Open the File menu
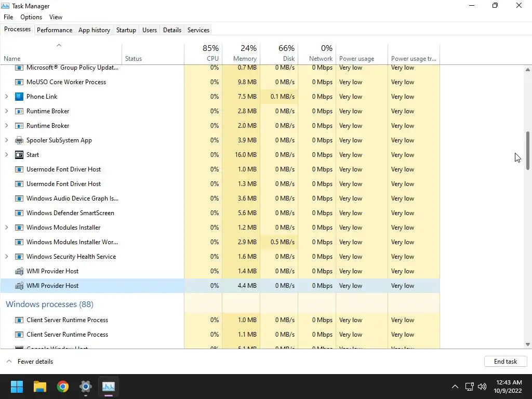The image size is (532, 399). pos(8,17)
